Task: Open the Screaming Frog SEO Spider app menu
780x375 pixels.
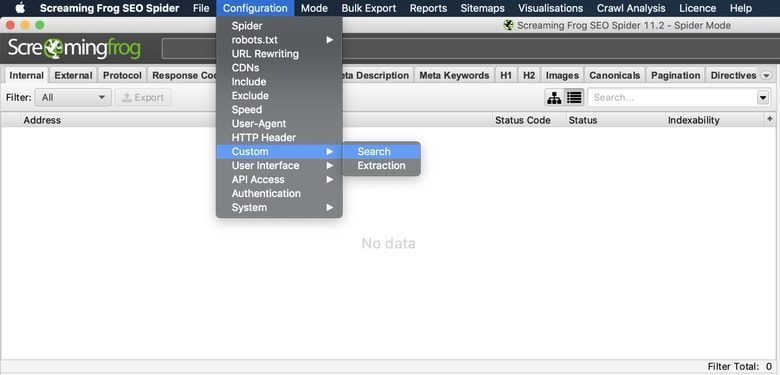Action: pos(109,8)
